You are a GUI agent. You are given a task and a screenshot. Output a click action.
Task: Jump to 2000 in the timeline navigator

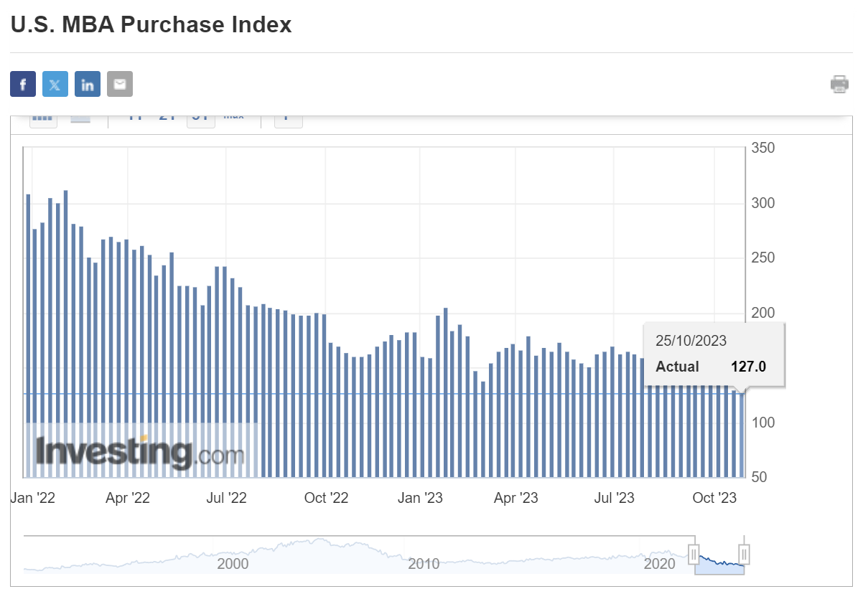(233, 564)
